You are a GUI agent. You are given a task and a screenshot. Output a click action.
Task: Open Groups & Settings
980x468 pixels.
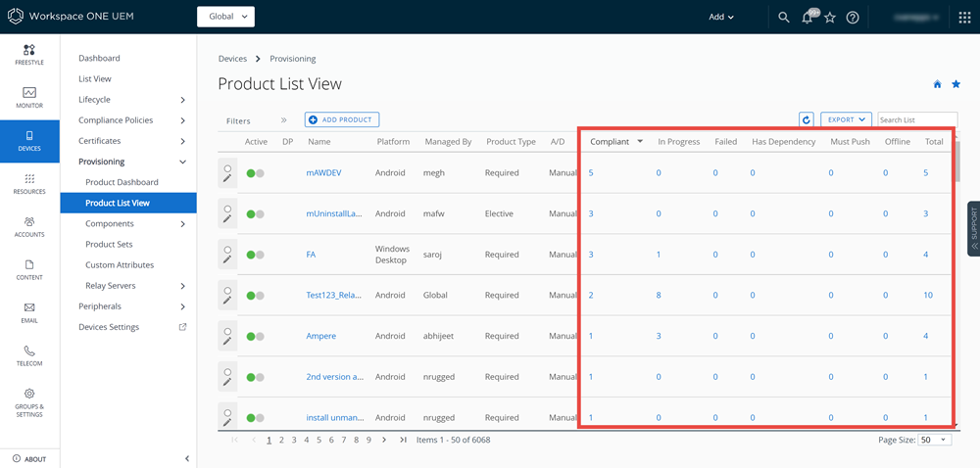click(29, 401)
